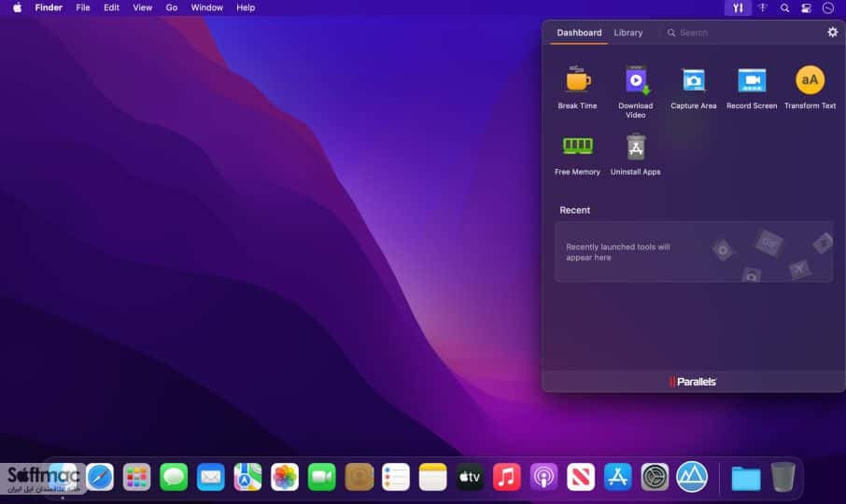This screenshot has height=504, width=846.
Task: Click the Parallels logo in footer
Action: coord(693,382)
